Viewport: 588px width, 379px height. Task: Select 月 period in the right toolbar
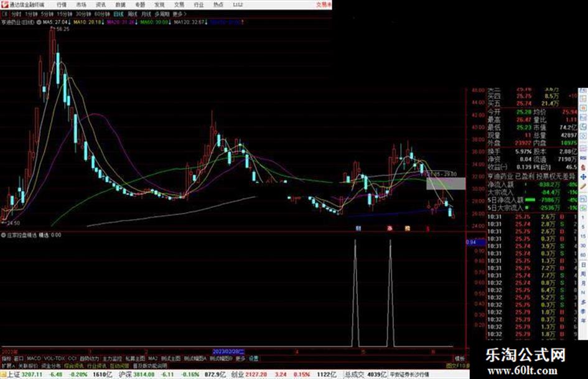(583, 284)
